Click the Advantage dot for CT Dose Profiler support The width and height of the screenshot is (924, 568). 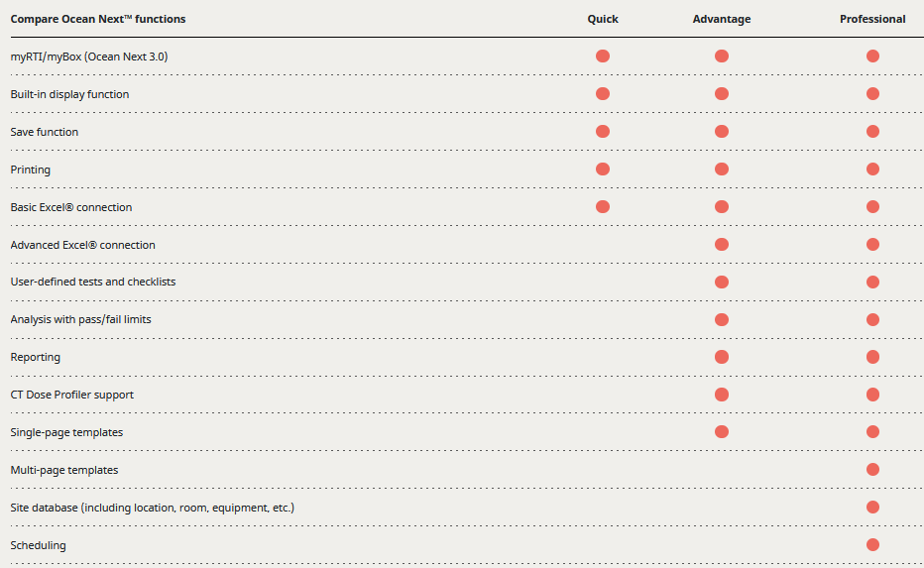(722, 395)
